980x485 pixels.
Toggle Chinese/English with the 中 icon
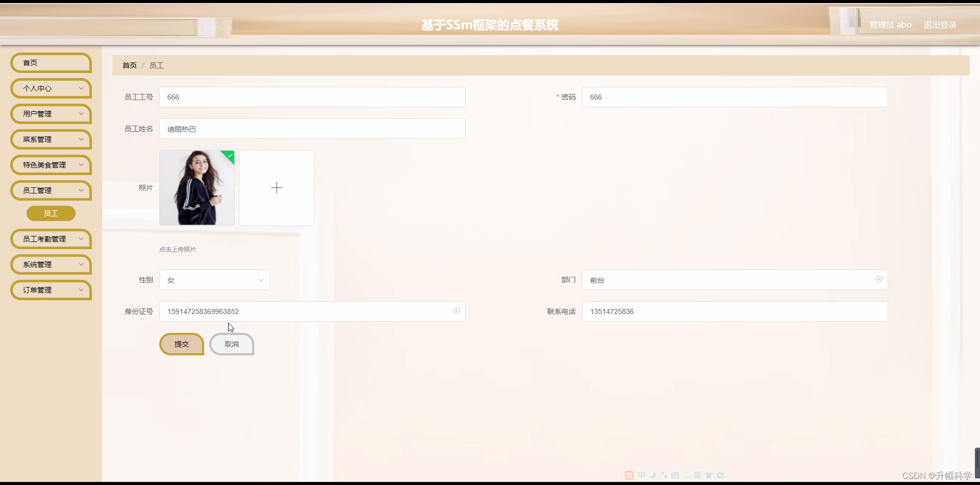(x=642, y=475)
